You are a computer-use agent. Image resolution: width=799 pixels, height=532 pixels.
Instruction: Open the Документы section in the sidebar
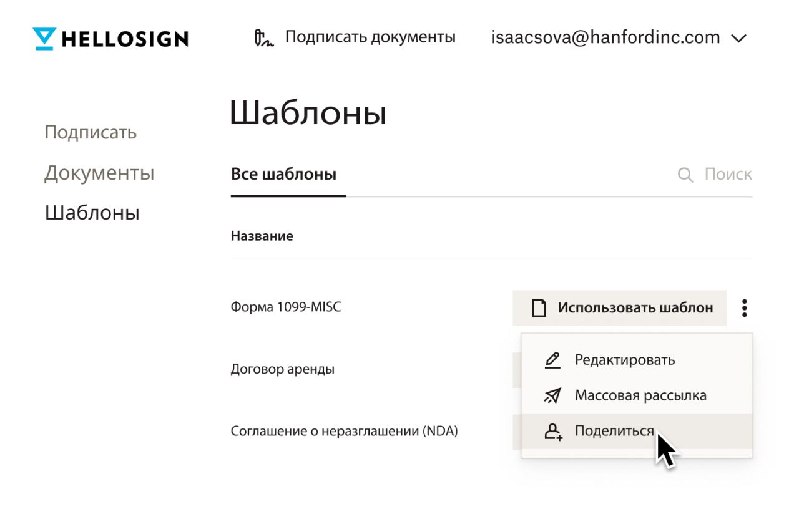coord(99,173)
